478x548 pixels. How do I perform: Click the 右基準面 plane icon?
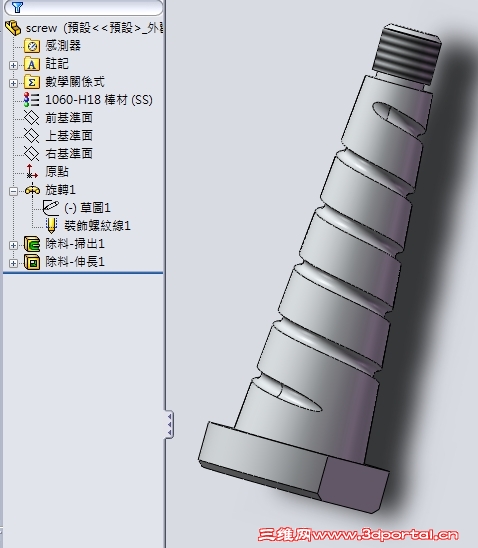31,153
